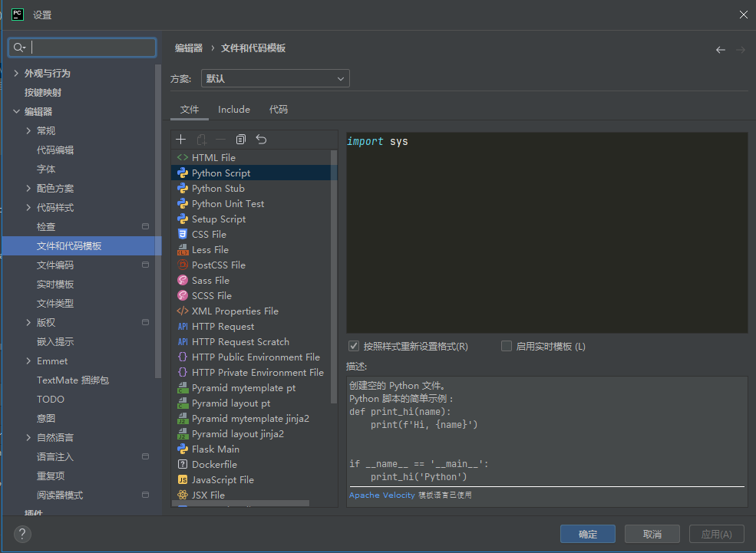756x553 pixels.
Task: Click the CSS File template icon
Action: click(182, 234)
